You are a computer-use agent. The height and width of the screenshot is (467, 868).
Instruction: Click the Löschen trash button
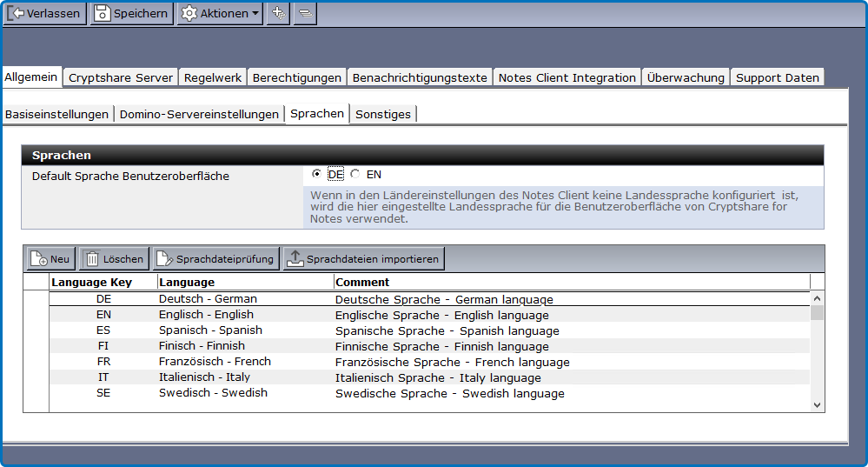114,259
